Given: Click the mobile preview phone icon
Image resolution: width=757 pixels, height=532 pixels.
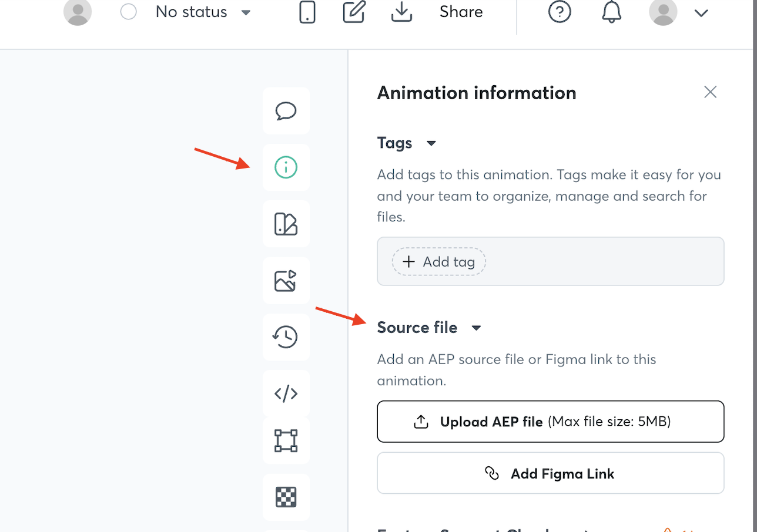Looking at the screenshot, I should tap(307, 12).
